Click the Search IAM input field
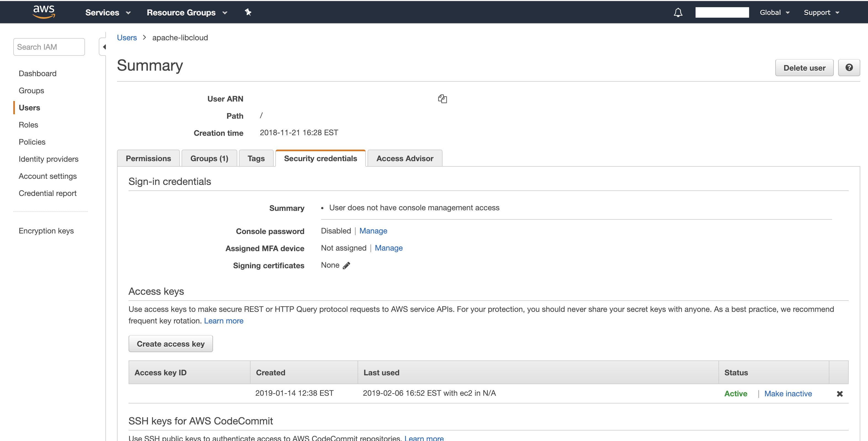The height and width of the screenshot is (441, 868). tap(49, 47)
